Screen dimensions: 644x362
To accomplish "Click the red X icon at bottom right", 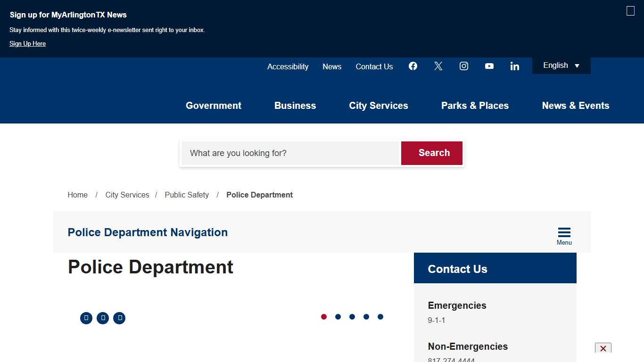I will [603, 349].
